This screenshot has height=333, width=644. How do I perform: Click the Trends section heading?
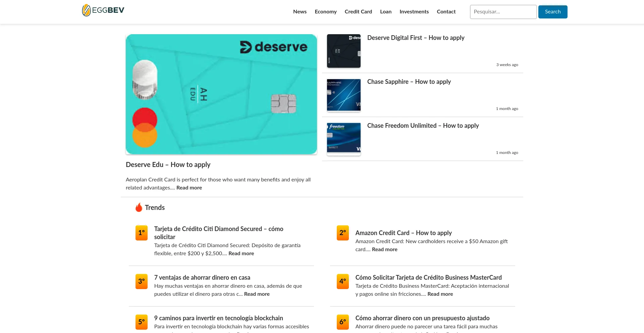(155, 208)
